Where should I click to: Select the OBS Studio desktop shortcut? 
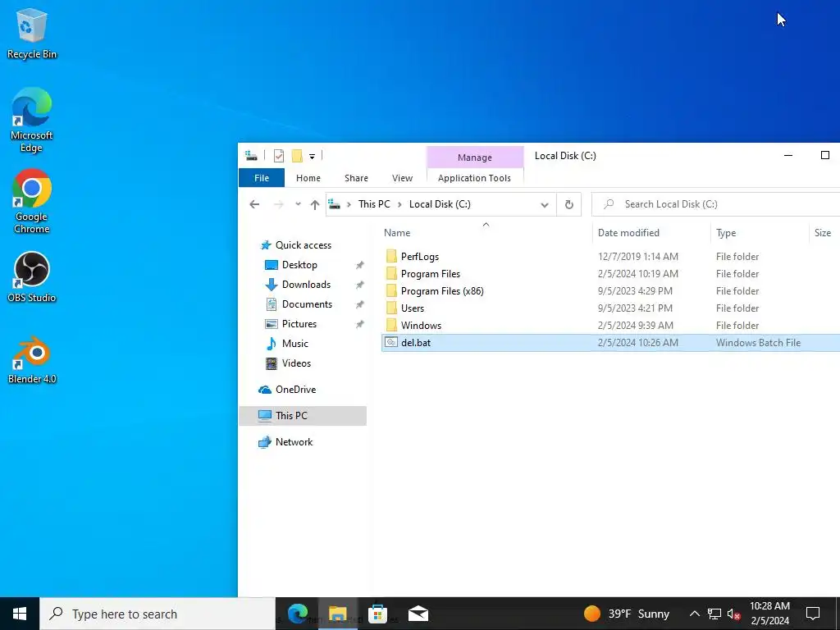point(32,277)
